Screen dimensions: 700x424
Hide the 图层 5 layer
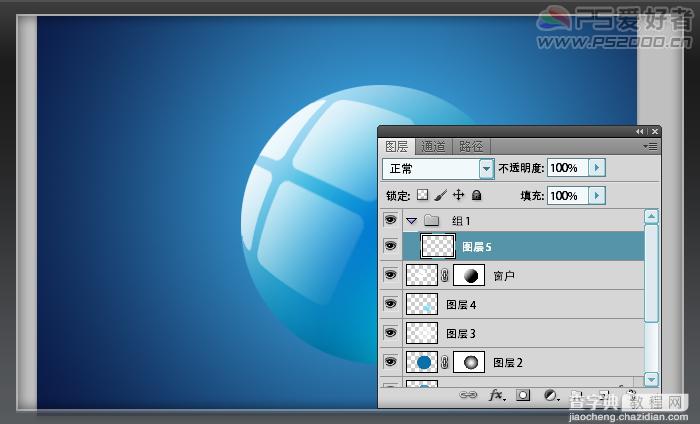click(391, 246)
